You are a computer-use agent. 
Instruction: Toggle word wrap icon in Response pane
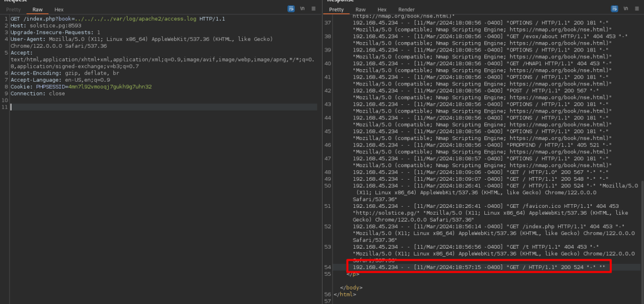tap(614, 10)
